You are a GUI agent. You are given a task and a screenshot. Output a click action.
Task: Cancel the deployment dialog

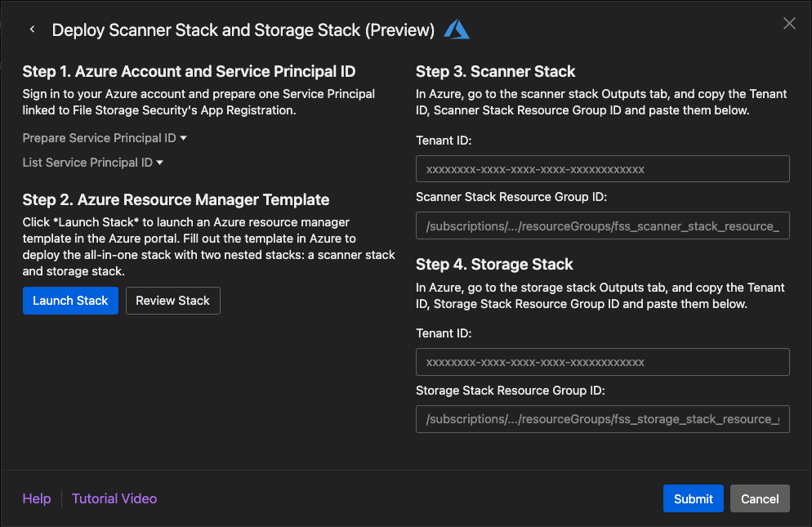[x=760, y=498]
